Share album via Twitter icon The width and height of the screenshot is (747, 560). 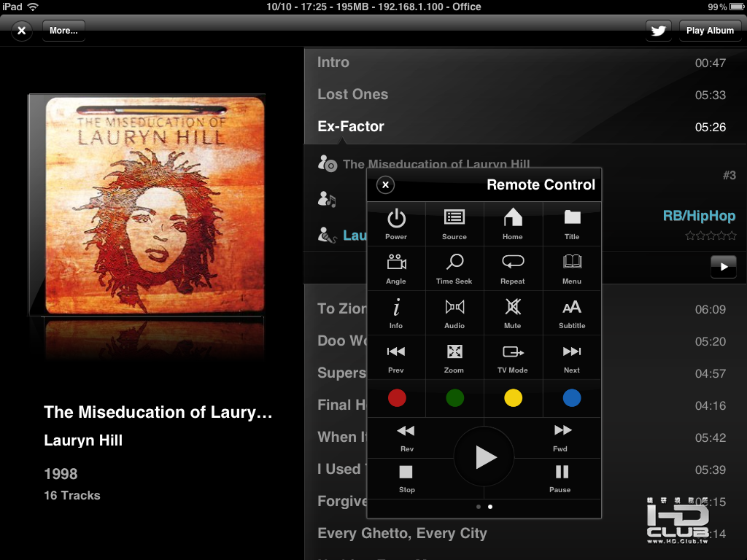(x=659, y=31)
